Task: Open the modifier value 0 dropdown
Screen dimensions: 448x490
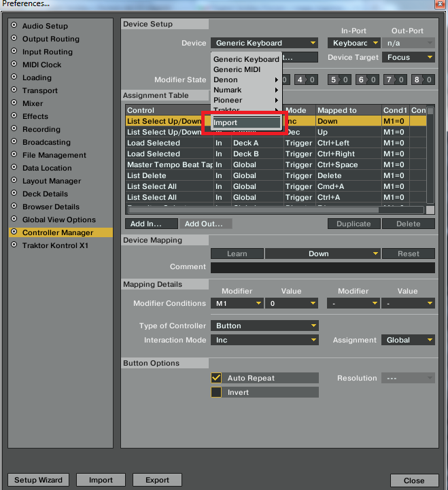Action: pos(292,303)
